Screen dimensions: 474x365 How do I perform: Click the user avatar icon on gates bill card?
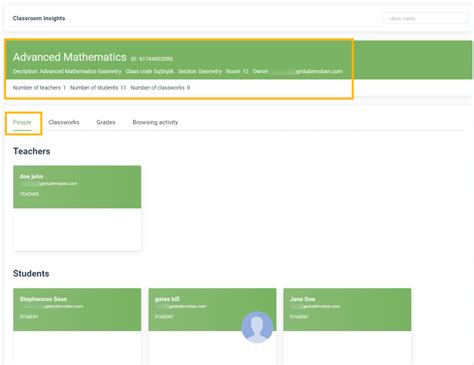[257, 327]
